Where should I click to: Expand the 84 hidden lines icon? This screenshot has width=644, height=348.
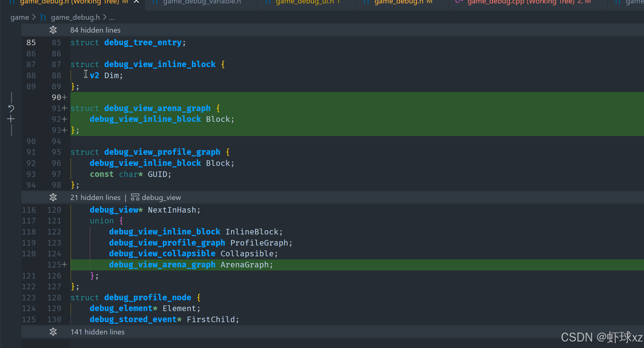click(x=53, y=30)
